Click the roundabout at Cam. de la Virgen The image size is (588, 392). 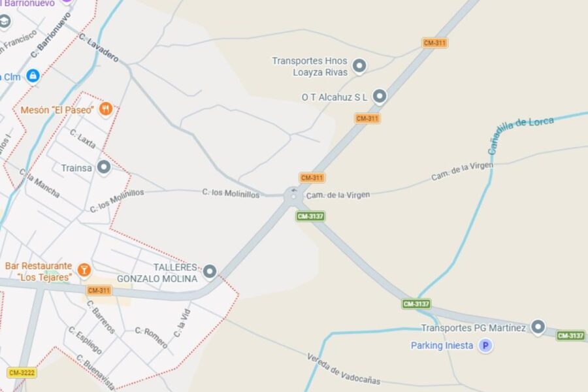click(x=293, y=196)
